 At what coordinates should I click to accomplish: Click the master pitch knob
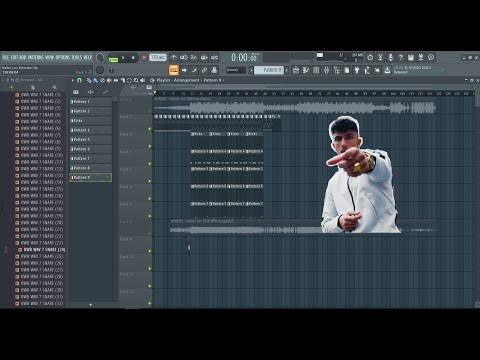(x=100, y=70)
